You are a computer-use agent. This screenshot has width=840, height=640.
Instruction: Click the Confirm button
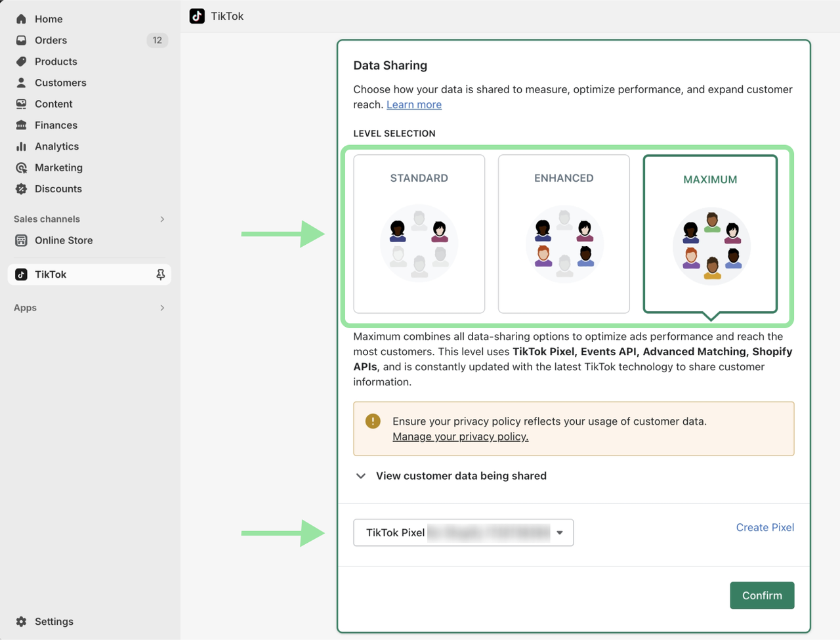[x=762, y=595]
